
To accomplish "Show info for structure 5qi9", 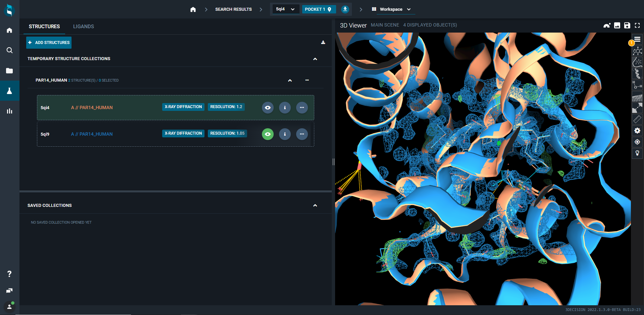I will click(x=285, y=134).
